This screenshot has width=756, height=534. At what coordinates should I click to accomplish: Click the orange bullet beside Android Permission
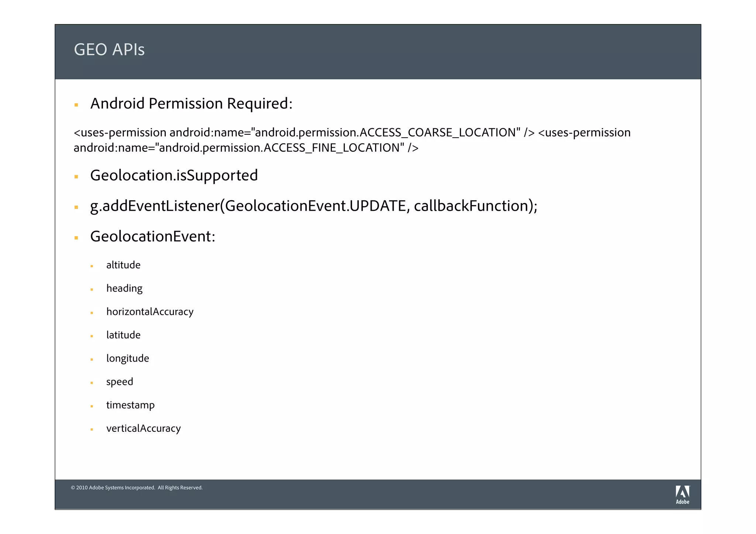pyautogui.click(x=76, y=105)
